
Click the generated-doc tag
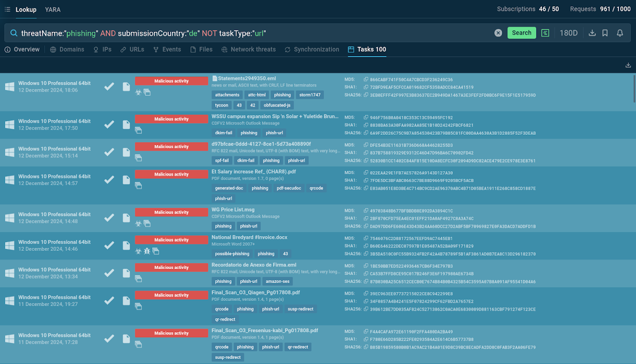pos(229,188)
